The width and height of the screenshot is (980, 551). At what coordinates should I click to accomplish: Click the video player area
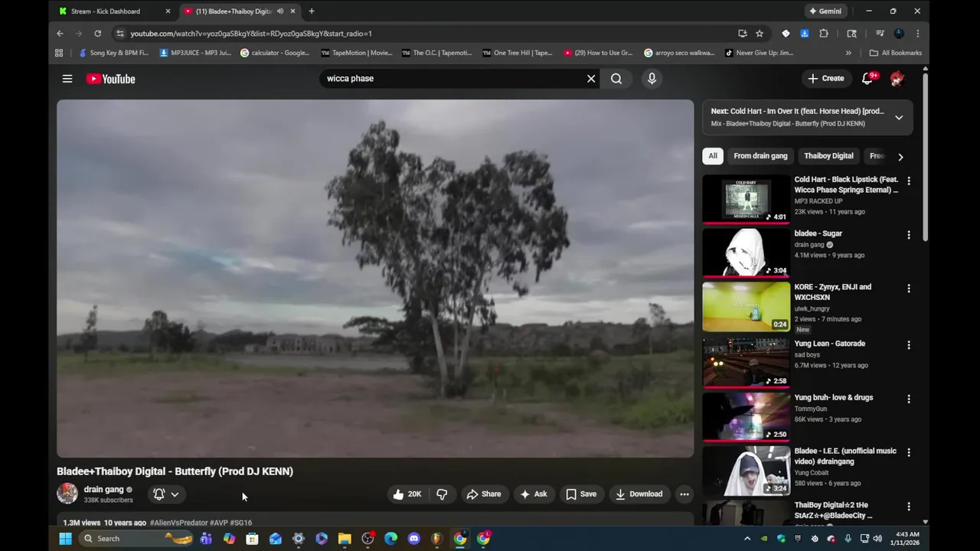pyautogui.click(x=375, y=279)
